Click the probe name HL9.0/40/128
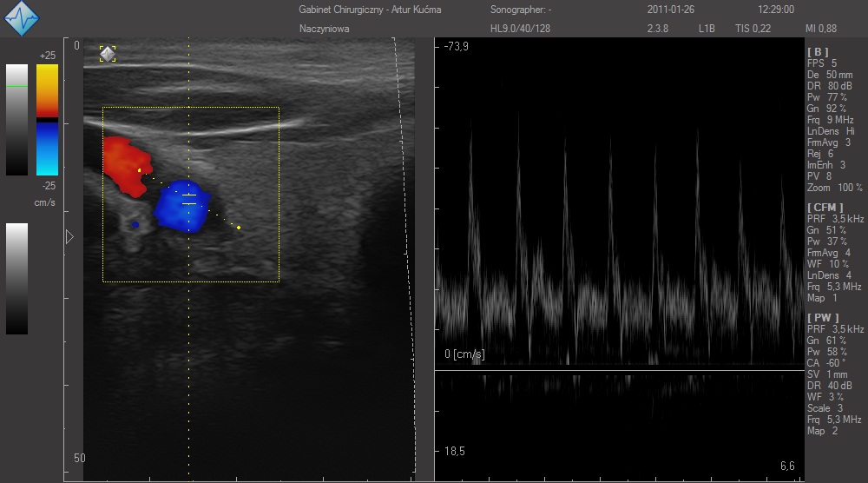This screenshot has height=483, width=868. 520,29
